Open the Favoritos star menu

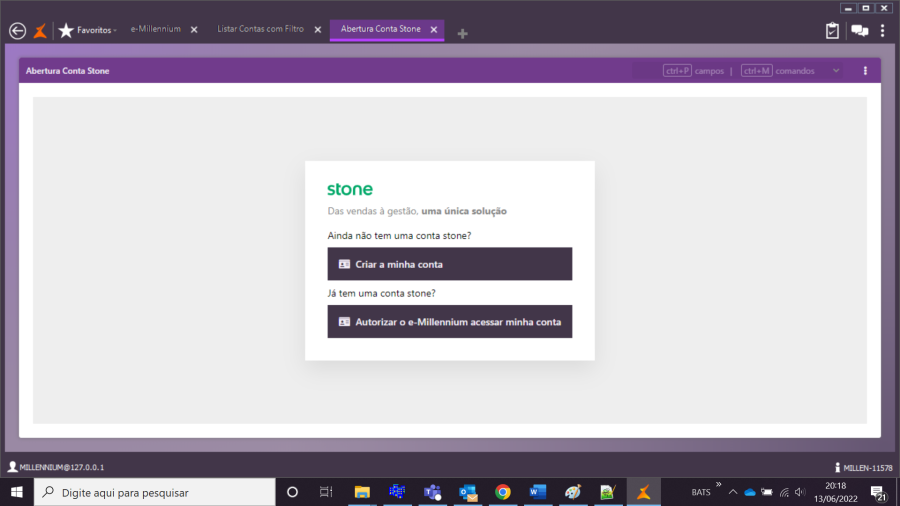(x=87, y=30)
